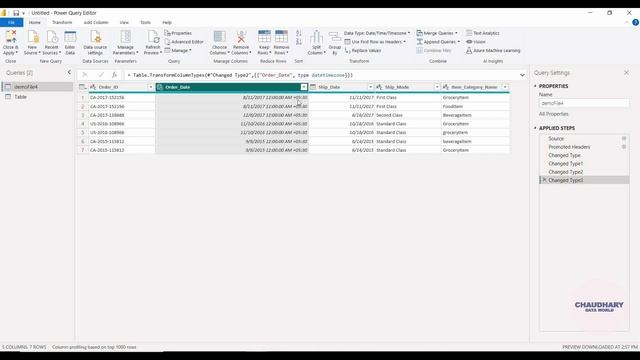Click the Choose Columns icon
The height and width of the screenshot is (360, 640).
[x=220, y=37]
